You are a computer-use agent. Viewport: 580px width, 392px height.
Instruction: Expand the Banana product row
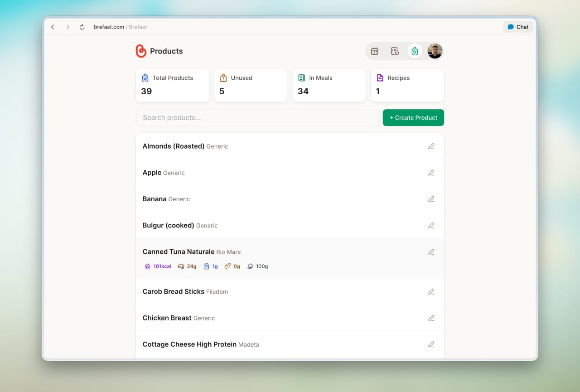coord(272,199)
